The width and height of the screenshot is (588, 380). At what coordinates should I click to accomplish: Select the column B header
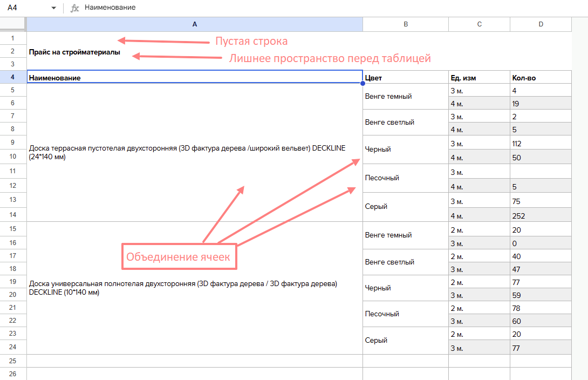pos(405,24)
